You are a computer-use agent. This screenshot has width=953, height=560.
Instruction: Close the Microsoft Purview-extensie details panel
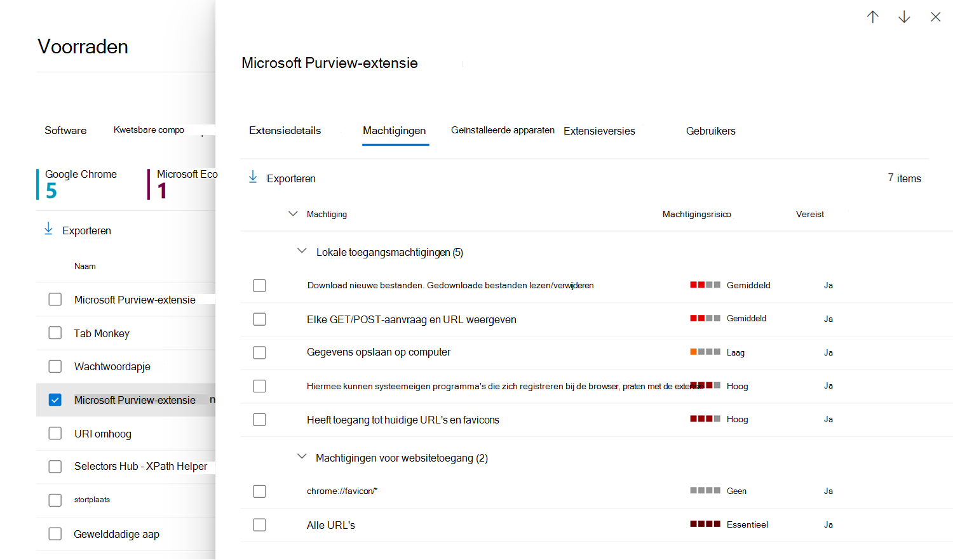pos(935,17)
